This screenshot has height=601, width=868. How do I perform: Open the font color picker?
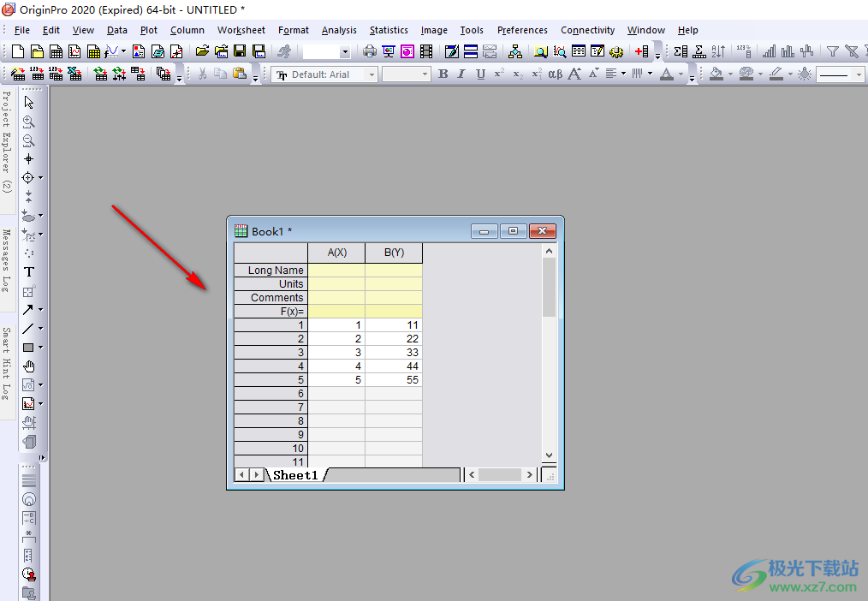pos(667,74)
